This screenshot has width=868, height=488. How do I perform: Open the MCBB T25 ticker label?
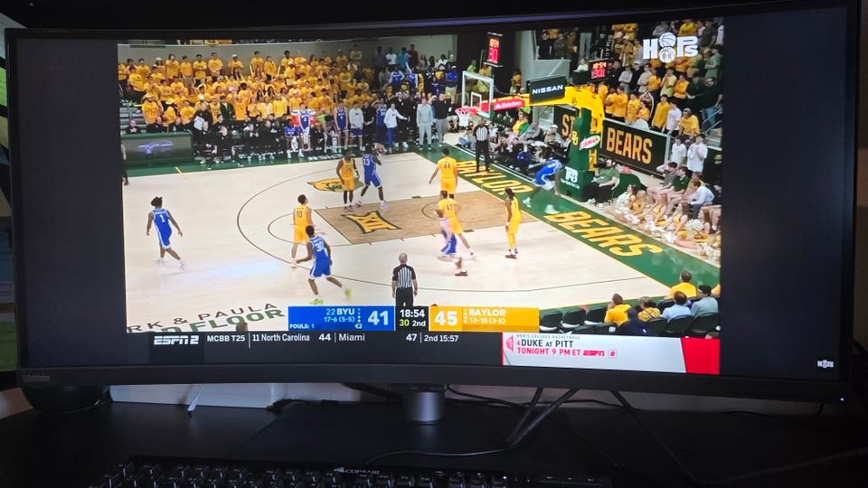pyautogui.click(x=226, y=338)
